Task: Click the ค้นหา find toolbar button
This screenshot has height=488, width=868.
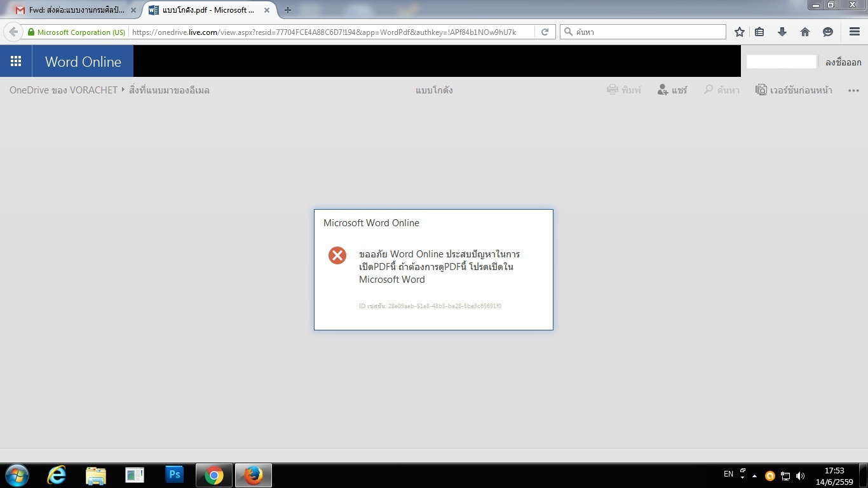Action: click(721, 90)
